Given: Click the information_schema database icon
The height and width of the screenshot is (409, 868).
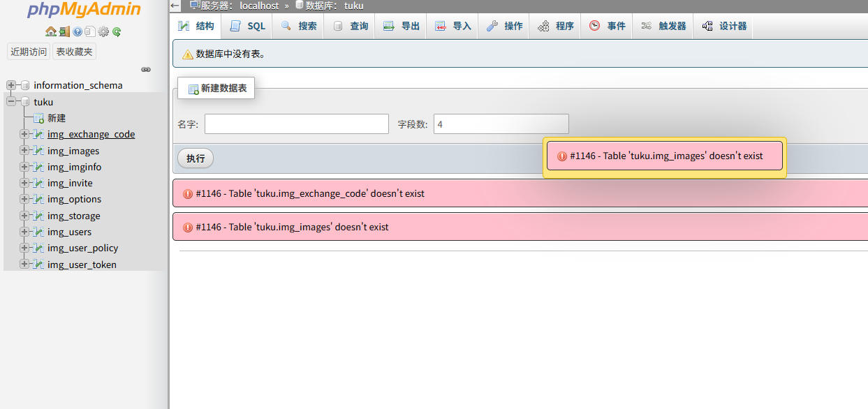Looking at the screenshot, I should click(26, 85).
